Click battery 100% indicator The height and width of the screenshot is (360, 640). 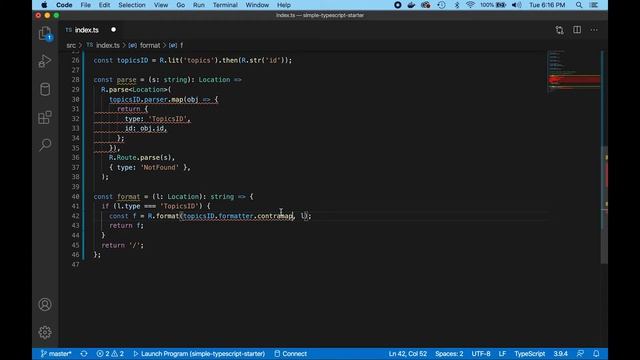(x=493, y=5)
